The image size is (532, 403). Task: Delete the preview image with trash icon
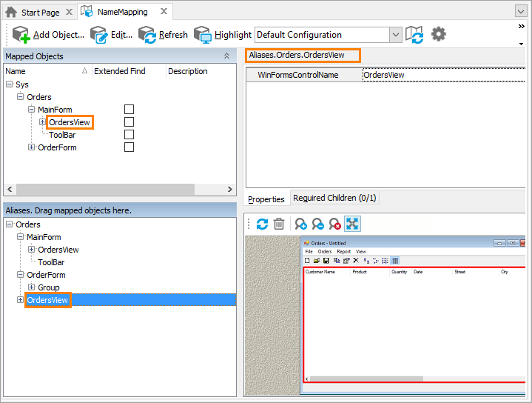(279, 224)
